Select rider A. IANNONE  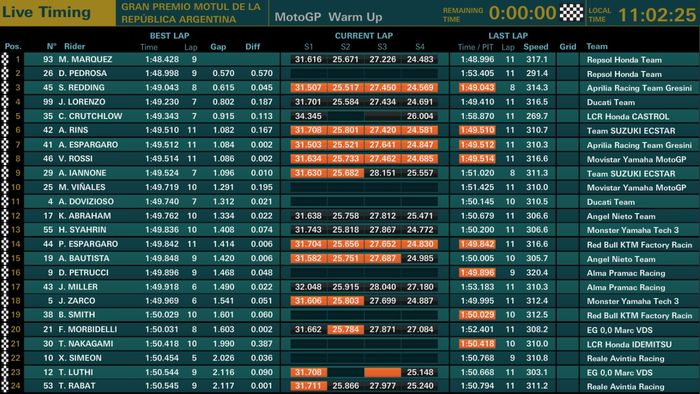click(82, 173)
